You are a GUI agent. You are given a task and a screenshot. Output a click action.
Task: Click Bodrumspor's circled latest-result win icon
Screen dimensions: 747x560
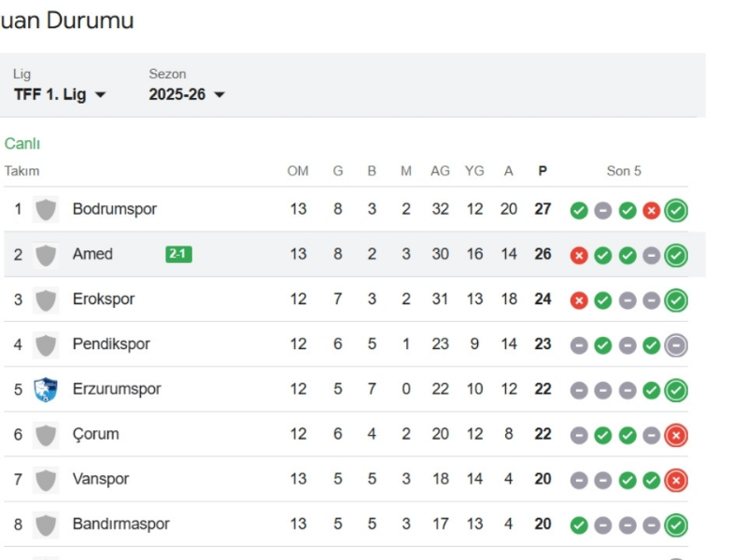[674, 210]
